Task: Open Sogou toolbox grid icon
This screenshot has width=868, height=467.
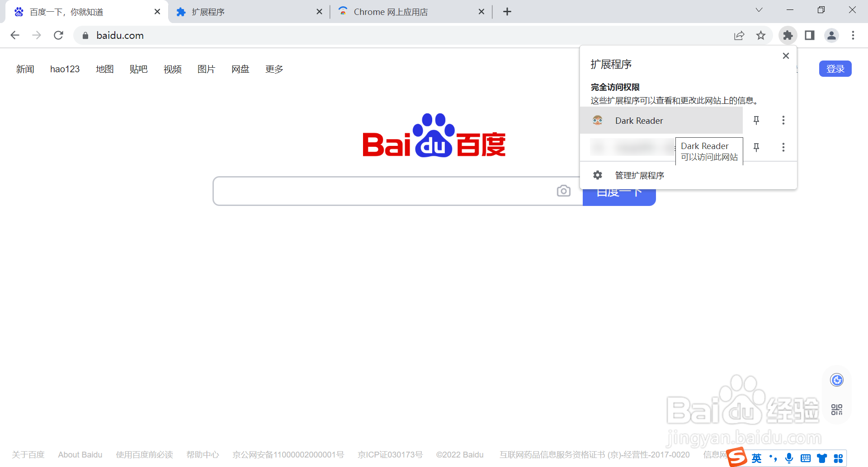Action: (838, 458)
